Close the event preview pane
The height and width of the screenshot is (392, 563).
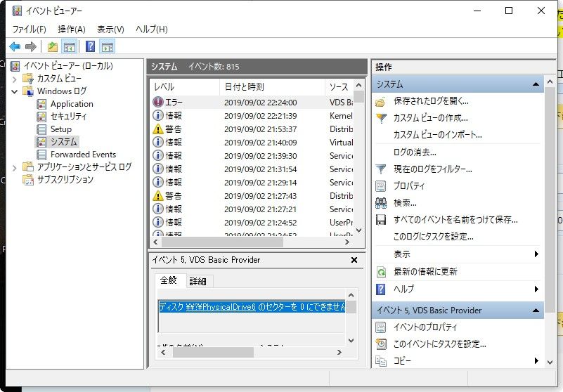(x=354, y=260)
